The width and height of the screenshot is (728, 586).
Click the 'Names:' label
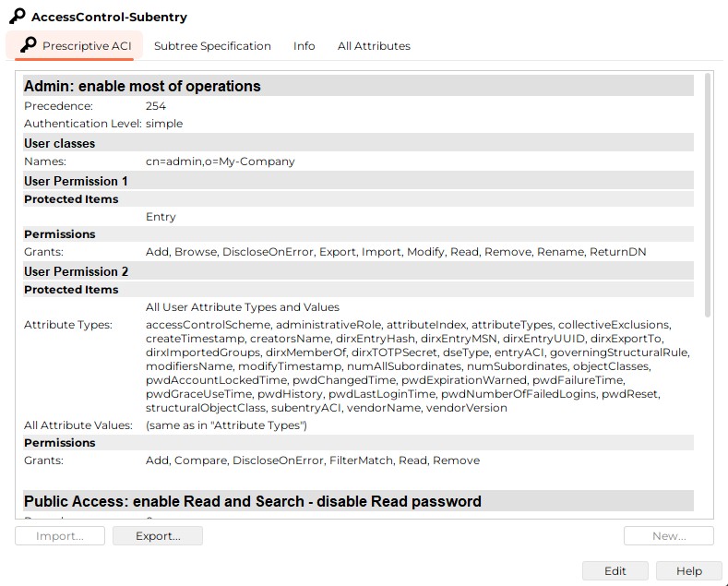pos(45,161)
